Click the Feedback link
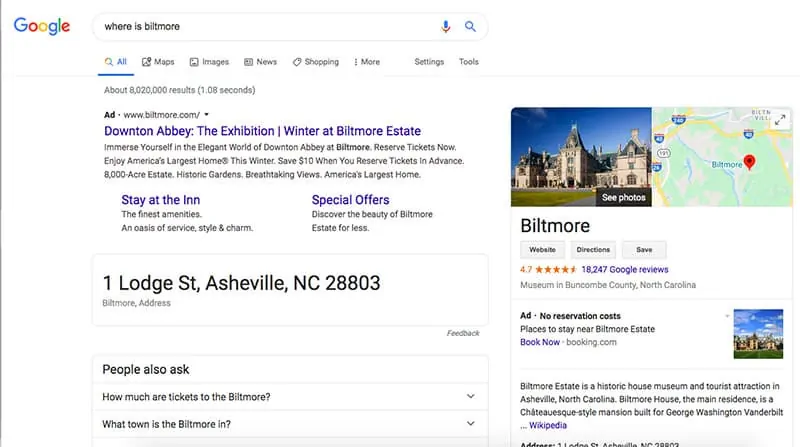 pyautogui.click(x=463, y=333)
